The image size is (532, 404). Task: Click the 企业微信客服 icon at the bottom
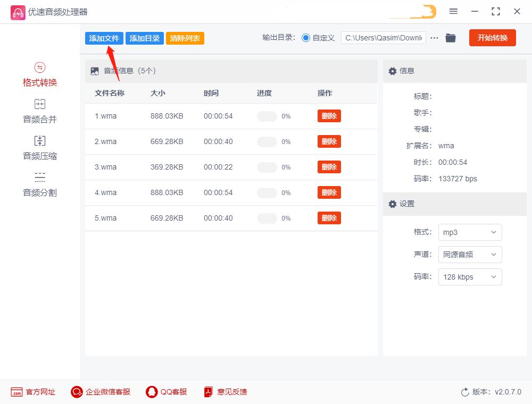coord(76,392)
